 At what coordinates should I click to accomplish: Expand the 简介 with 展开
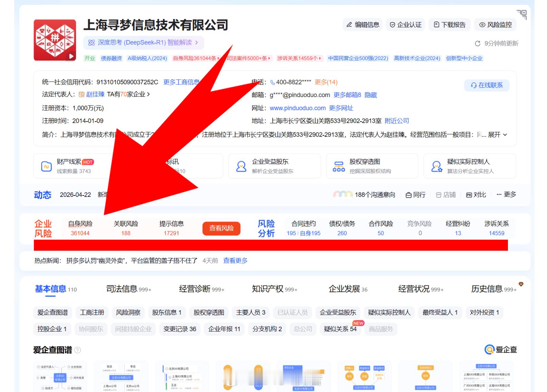tap(497, 135)
